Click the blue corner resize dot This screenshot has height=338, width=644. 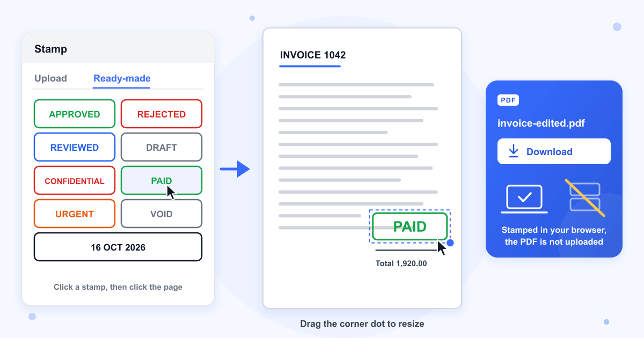[450, 243]
